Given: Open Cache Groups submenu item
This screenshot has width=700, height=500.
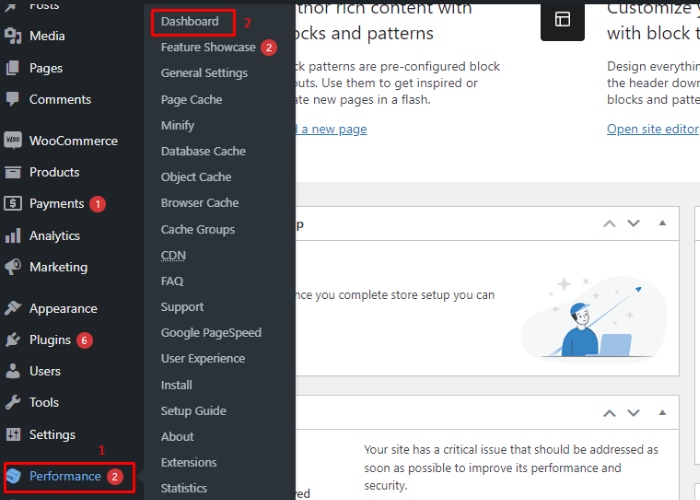Looking at the screenshot, I should click(x=198, y=229).
